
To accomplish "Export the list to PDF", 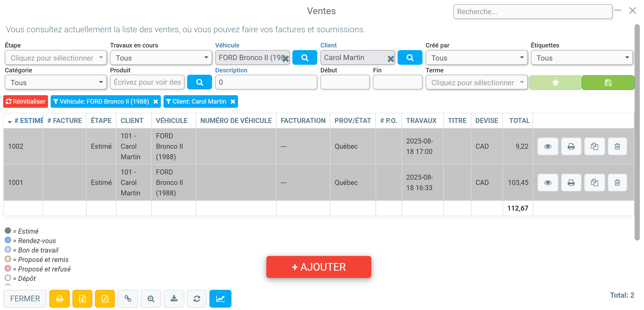I will click(x=105, y=299).
